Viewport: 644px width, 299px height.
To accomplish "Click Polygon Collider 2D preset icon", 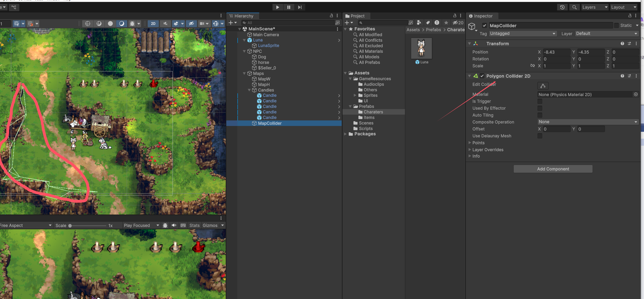I will click(629, 76).
